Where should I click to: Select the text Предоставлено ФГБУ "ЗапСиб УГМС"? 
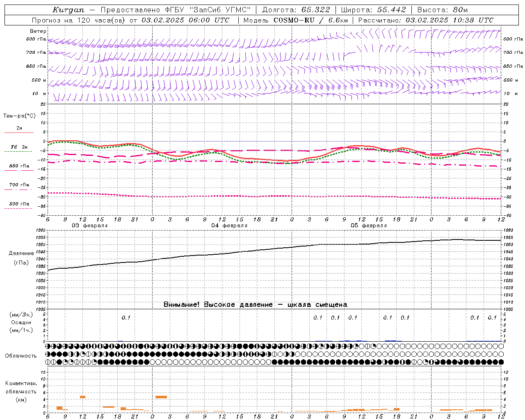pos(176,10)
